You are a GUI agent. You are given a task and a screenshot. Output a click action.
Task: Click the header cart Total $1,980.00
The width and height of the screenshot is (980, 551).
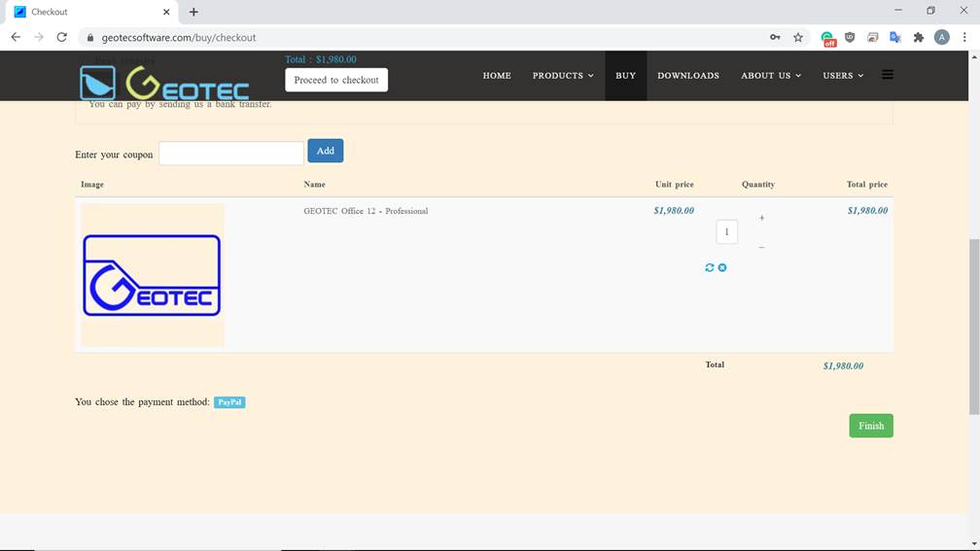321,59
